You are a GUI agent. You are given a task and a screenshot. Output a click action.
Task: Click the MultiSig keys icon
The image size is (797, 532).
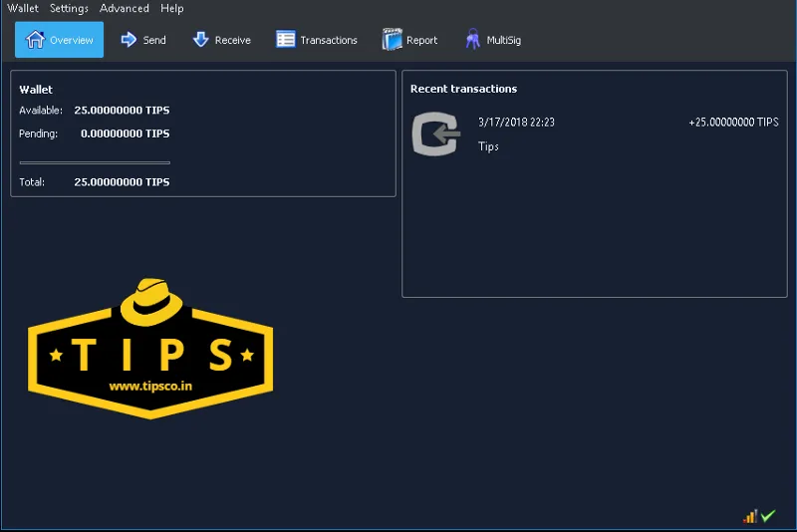click(x=472, y=39)
